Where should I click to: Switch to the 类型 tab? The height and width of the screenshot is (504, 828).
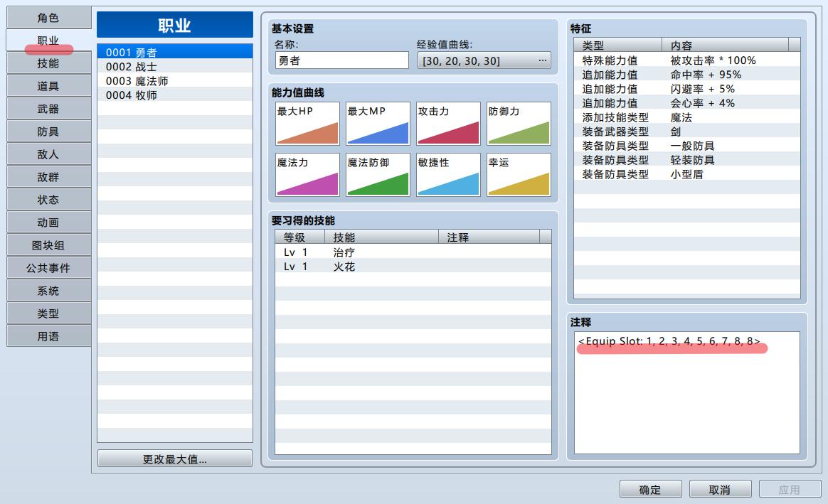point(48,313)
